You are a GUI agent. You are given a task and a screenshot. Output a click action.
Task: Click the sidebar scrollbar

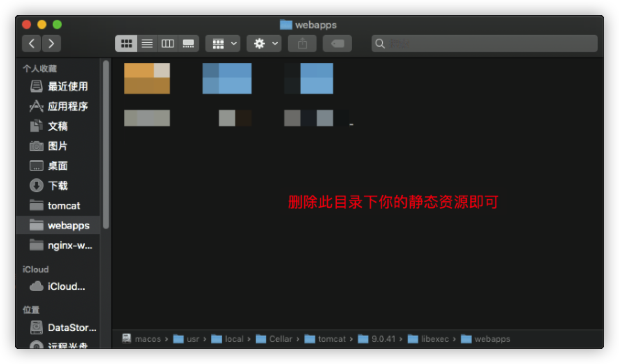click(106, 145)
